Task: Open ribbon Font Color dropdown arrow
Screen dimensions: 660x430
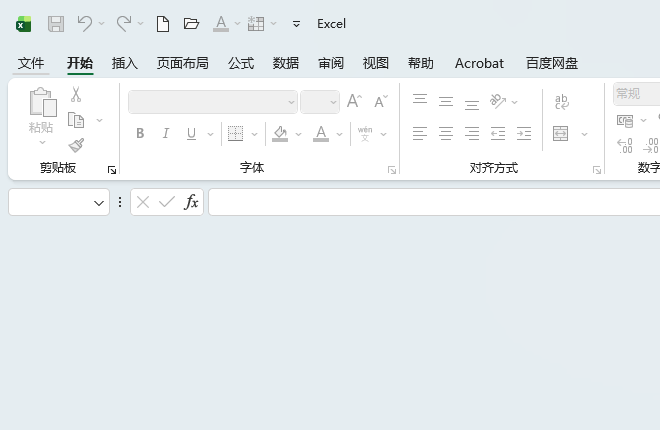Action: [339, 134]
